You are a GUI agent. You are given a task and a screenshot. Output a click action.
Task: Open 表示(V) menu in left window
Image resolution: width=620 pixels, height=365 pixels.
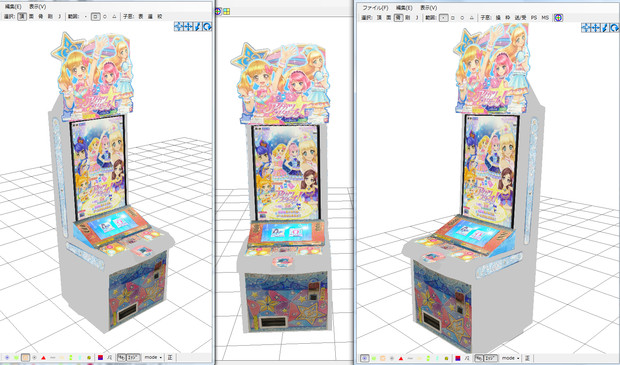pyautogui.click(x=38, y=7)
